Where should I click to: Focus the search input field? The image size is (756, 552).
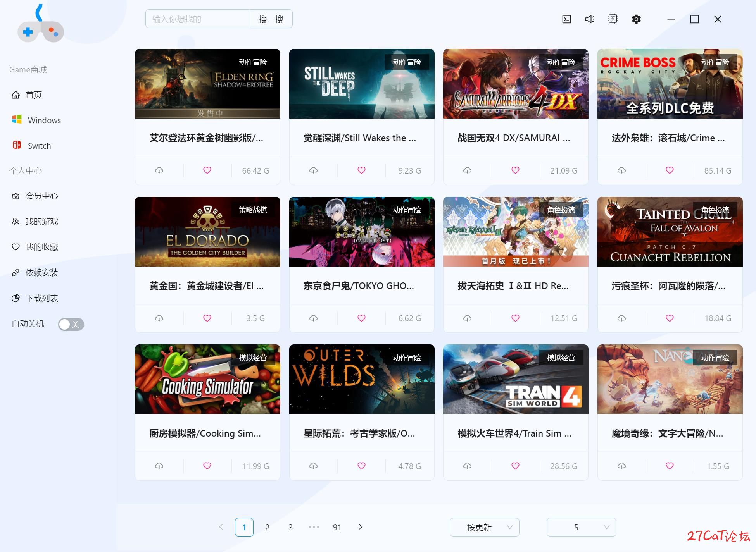tap(198, 19)
